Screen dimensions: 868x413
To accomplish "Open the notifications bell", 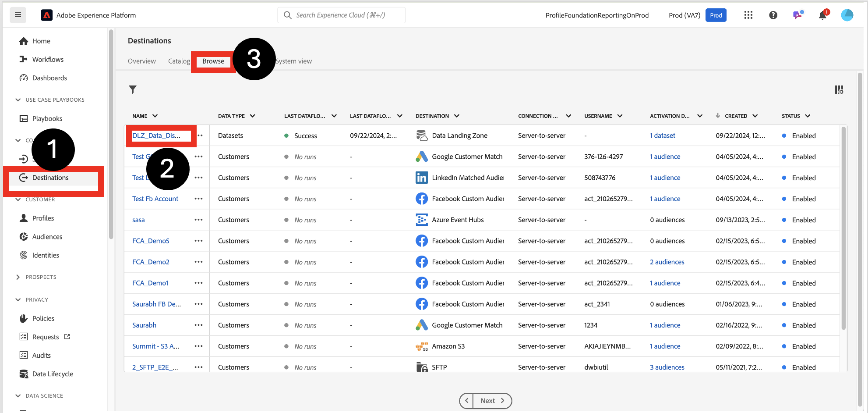I will (x=822, y=15).
